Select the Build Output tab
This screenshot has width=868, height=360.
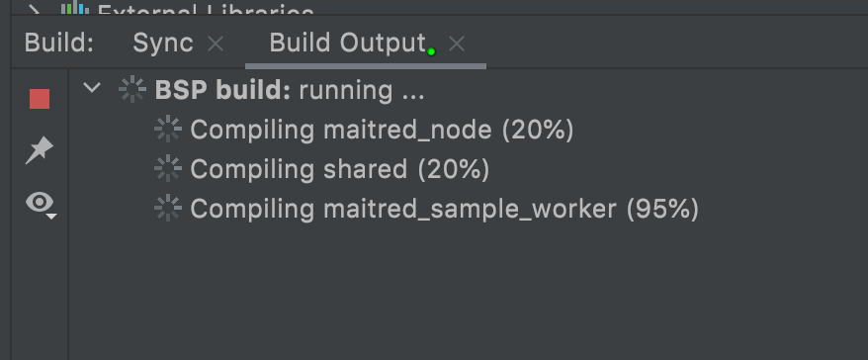[348, 44]
